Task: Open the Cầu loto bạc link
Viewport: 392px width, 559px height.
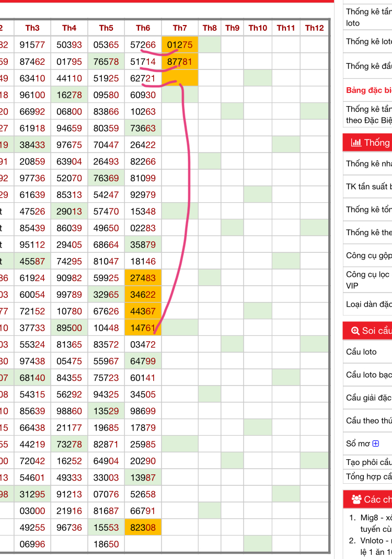Action: tap(368, 375)
